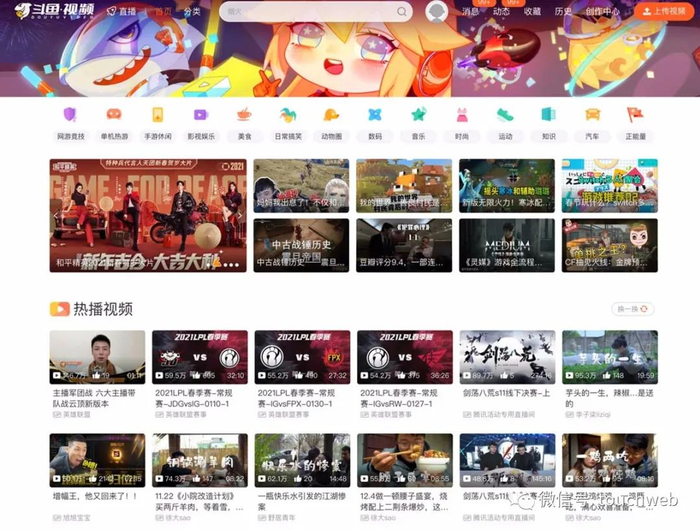
Task: Select the 正能量 flag icon
Action: (635, 115)
